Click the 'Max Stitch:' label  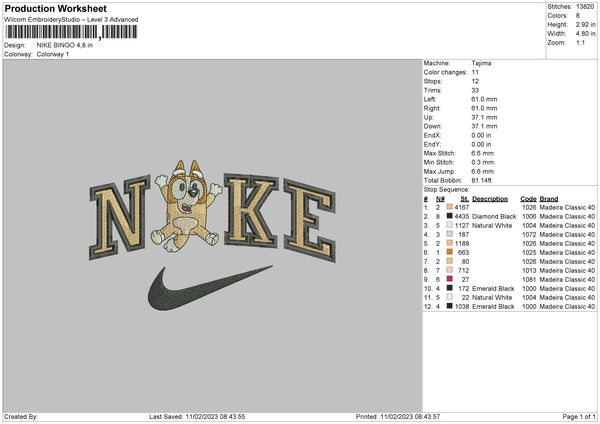(x=439, y=153)
